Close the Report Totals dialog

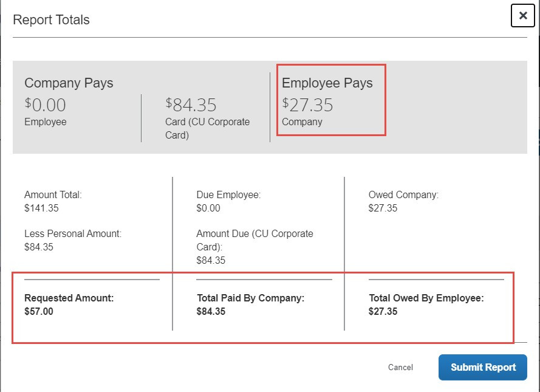point(522,16)
